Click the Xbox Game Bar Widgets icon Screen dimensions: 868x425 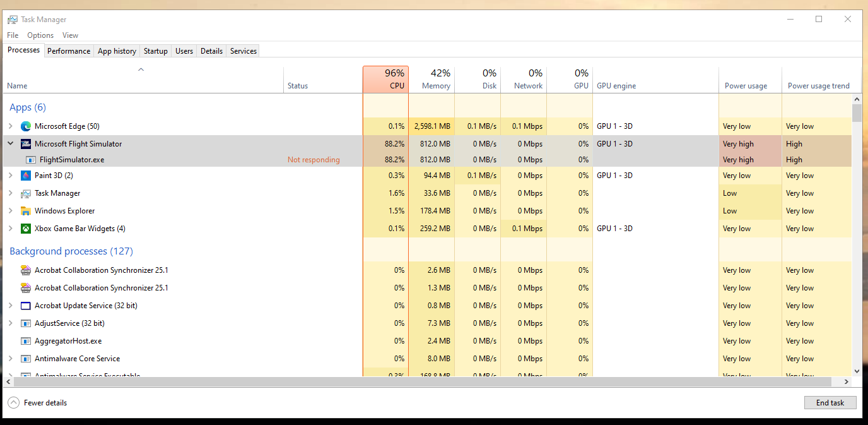coord(25,228)
